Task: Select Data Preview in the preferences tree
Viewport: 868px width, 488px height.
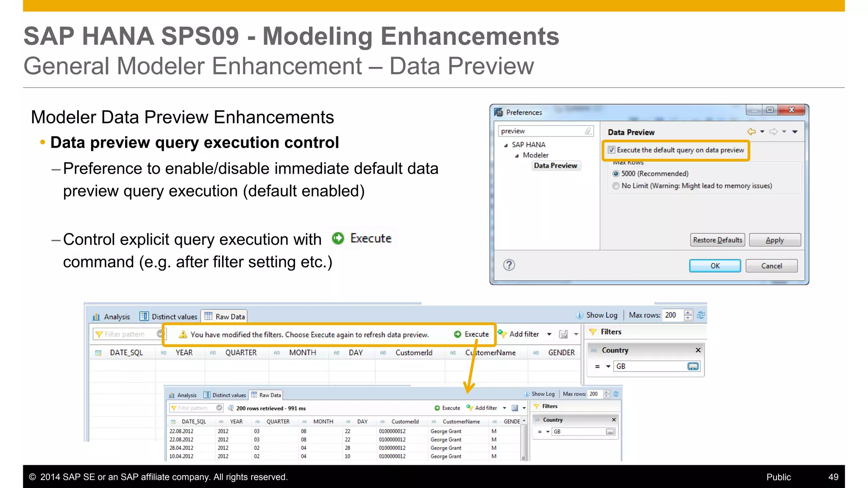Action: [x=556, y=166]
